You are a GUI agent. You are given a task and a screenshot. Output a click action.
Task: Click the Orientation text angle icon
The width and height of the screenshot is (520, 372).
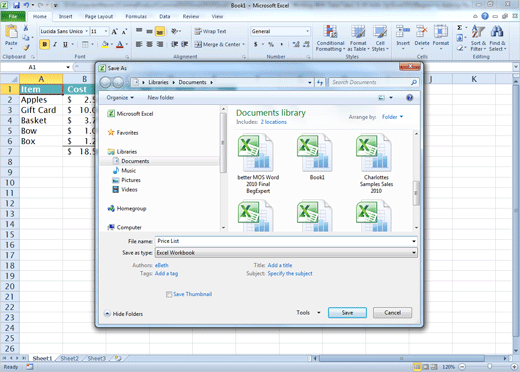(174, 31)
